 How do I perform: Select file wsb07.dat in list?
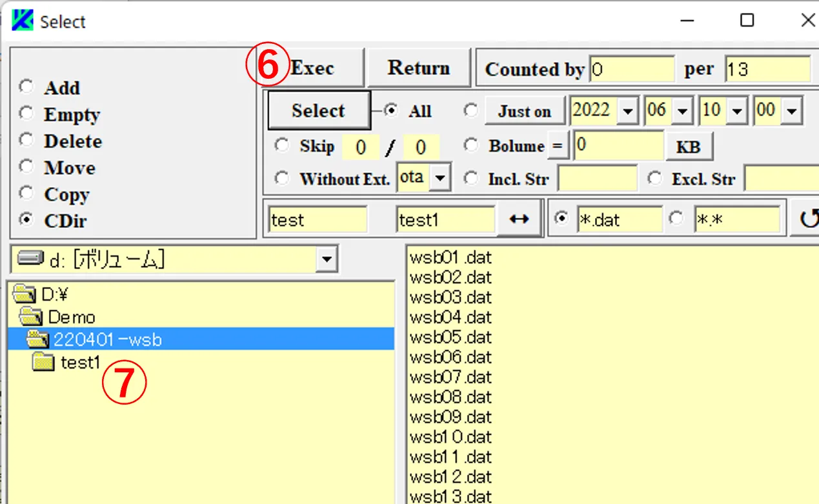point(450,377)
